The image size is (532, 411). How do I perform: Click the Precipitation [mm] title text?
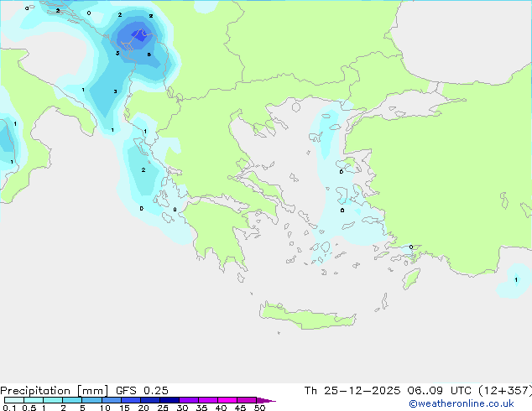point(55,391)
